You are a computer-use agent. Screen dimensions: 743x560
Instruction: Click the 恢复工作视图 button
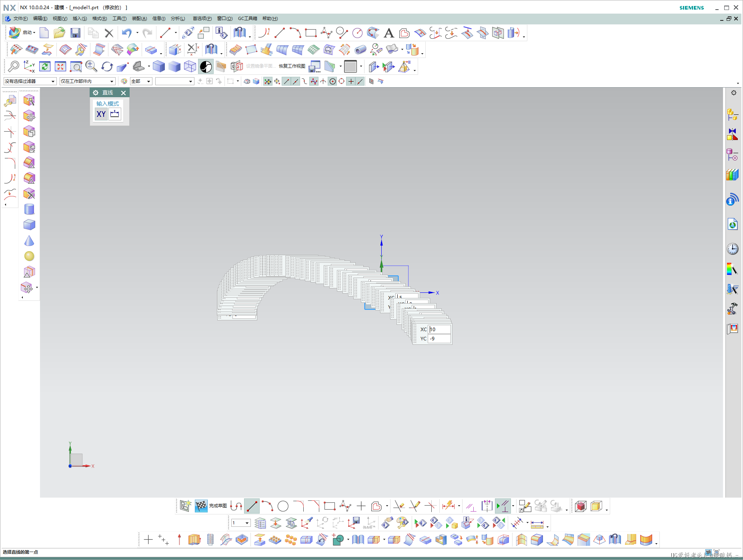click(x=292, y=66)
